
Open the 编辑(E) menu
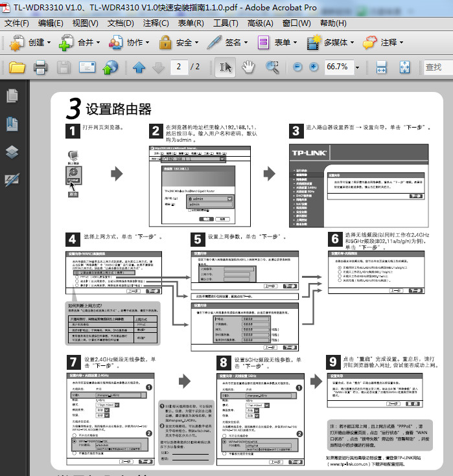click(51, 23)
